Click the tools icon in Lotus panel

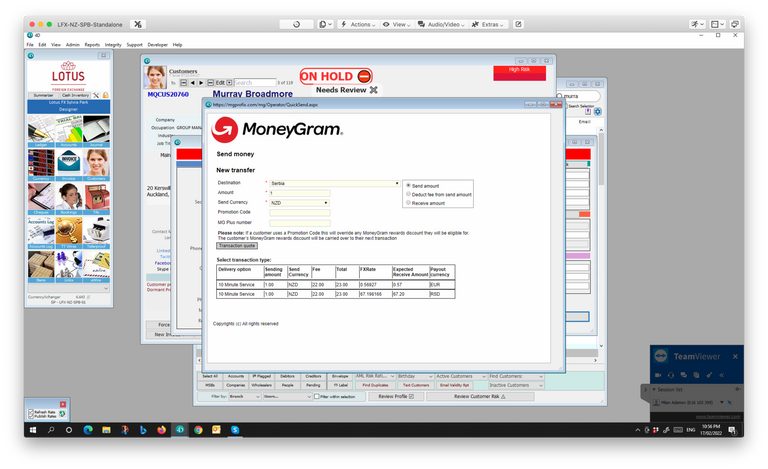(x=96, y=95)
